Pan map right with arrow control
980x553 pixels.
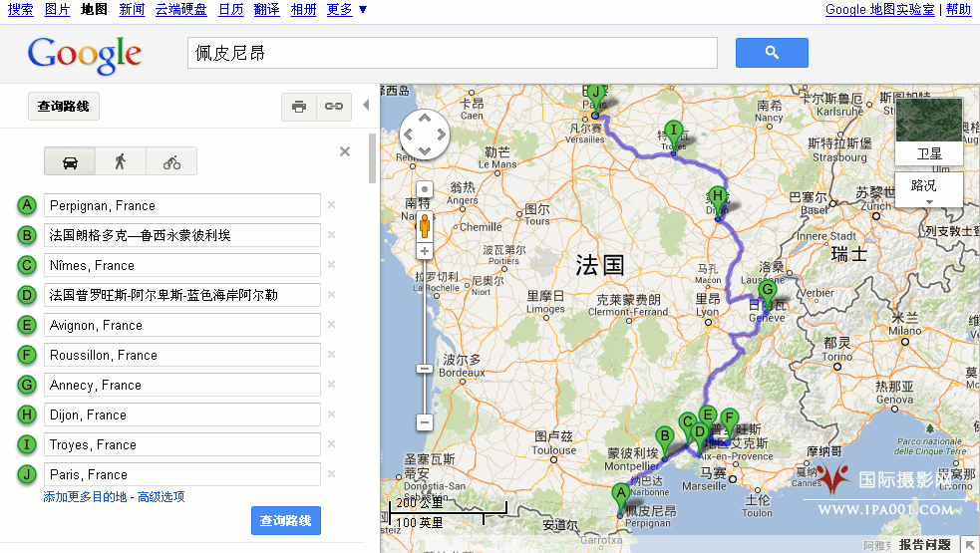click(441, 135)
